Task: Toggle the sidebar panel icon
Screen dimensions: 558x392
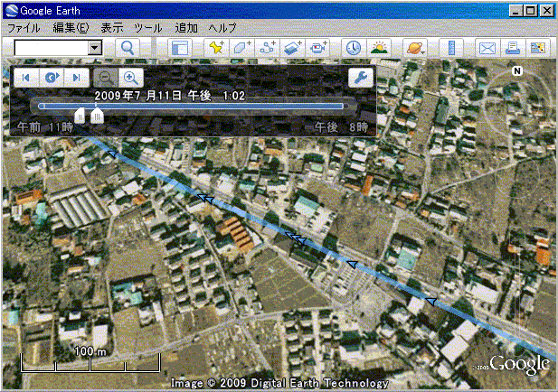Action: point(180,48)
